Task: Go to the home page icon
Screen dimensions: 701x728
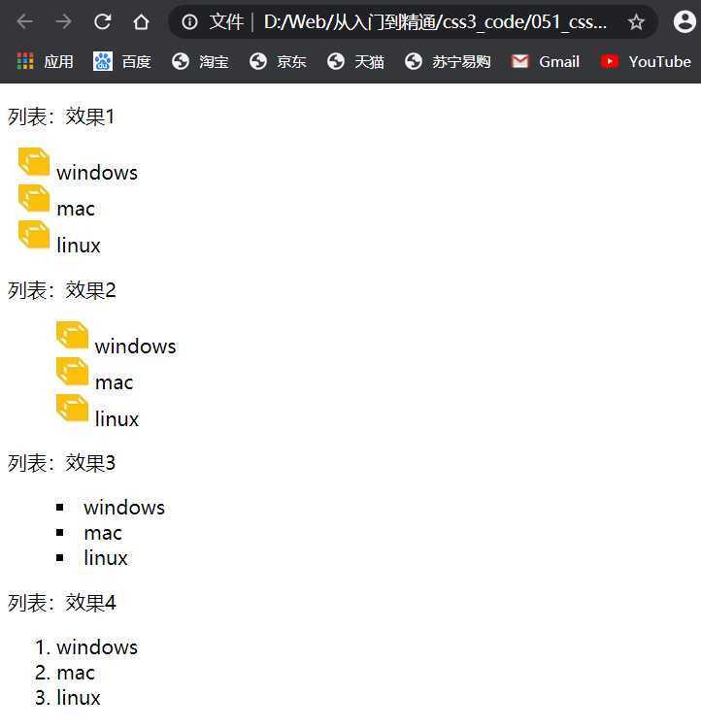Action: [141, 21]
